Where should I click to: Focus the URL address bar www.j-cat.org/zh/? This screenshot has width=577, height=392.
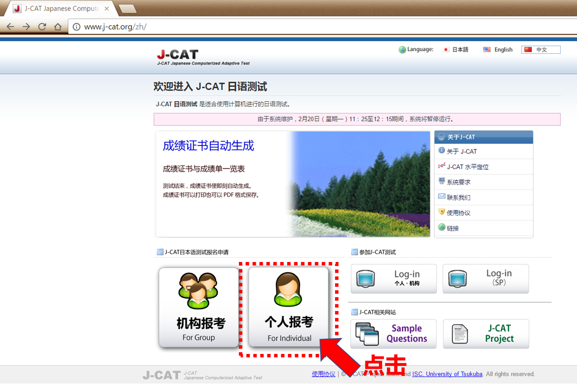click(322, 27)
